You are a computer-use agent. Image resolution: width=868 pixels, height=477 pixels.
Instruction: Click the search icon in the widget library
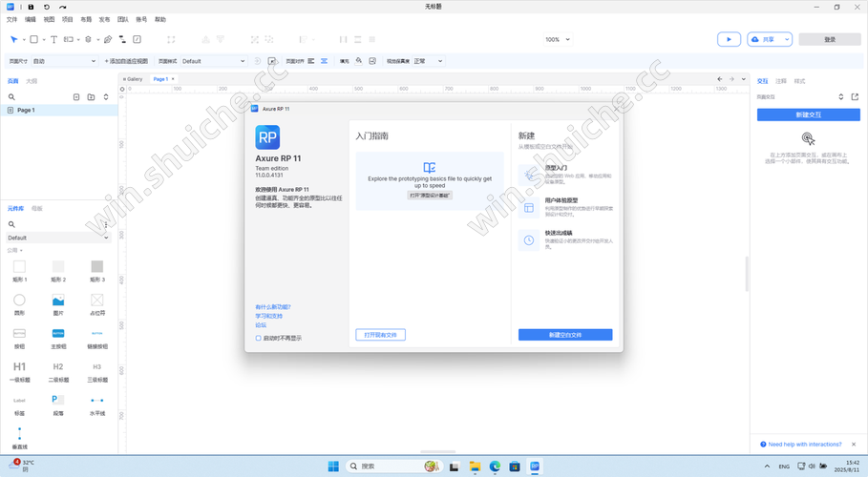(11, 224)
